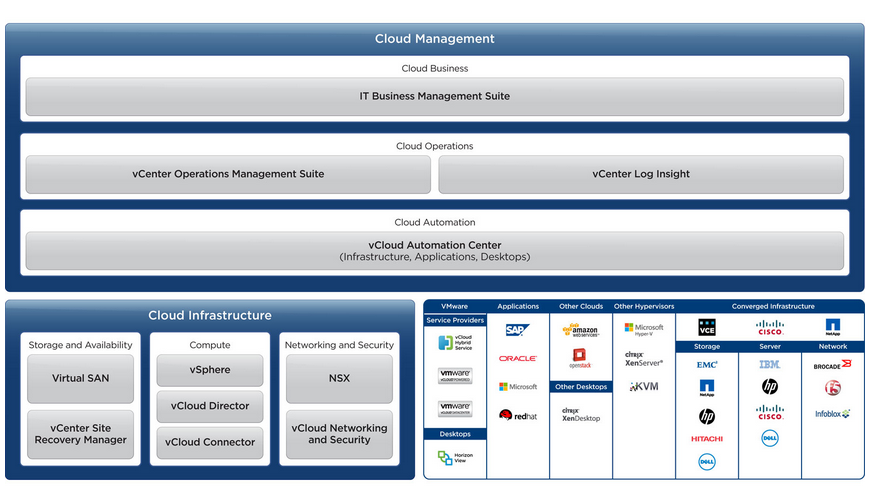
Task: Click the Storage and Availability label
Action: coord(80,345)
